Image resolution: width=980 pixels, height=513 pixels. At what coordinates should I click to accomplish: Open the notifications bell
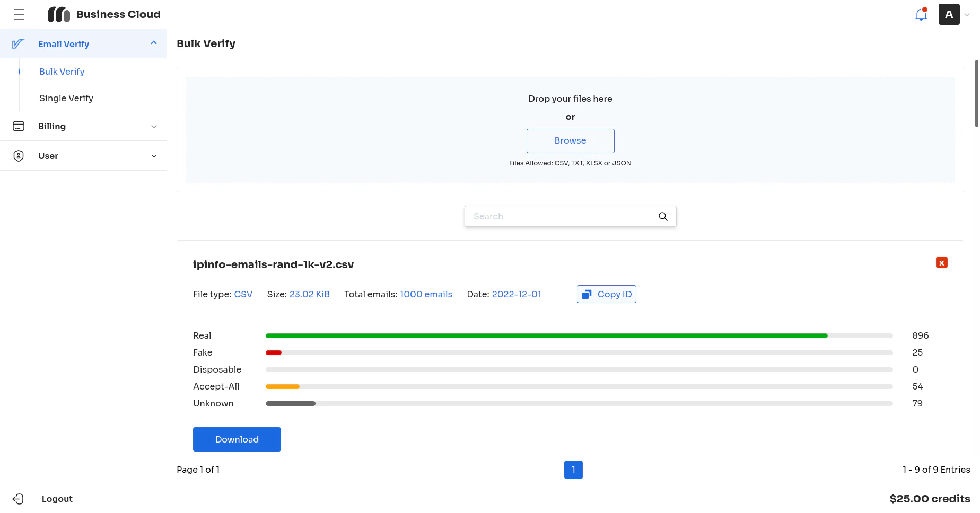921,14
